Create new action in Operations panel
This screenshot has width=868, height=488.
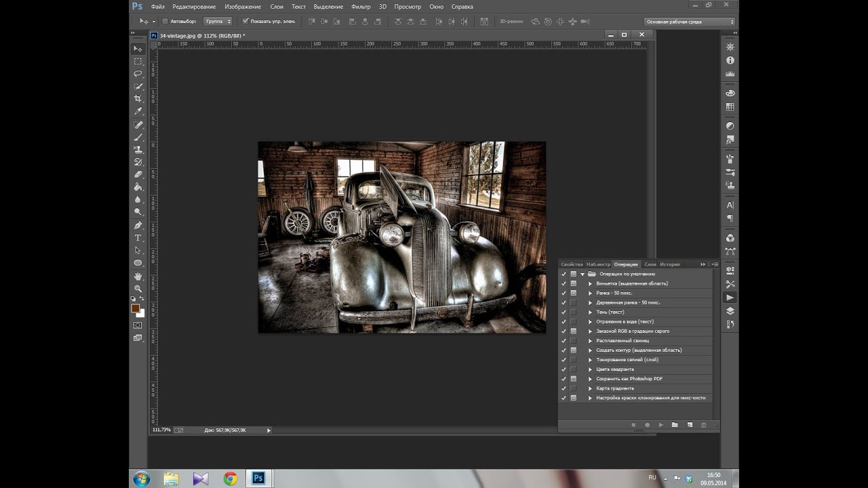689,425
